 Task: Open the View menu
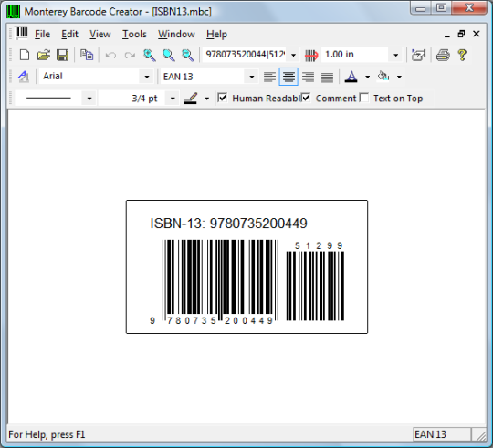(x=100, y=34)
